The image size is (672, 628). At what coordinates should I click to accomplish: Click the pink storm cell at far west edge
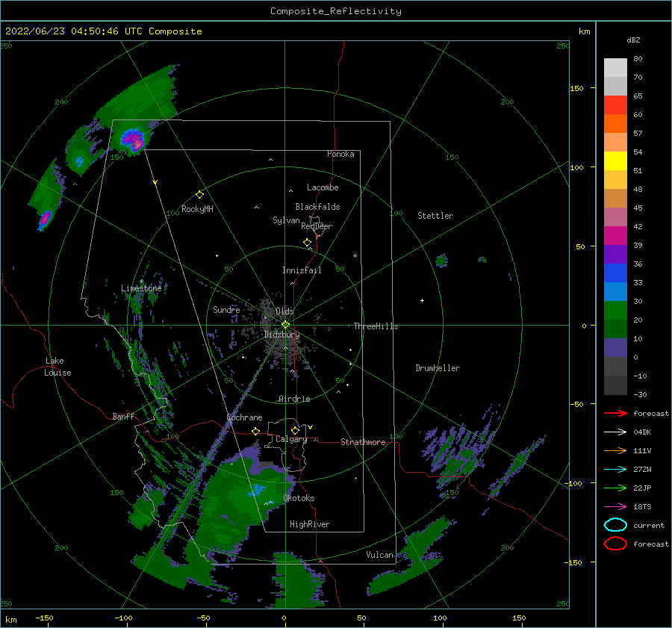pos(45,220)
